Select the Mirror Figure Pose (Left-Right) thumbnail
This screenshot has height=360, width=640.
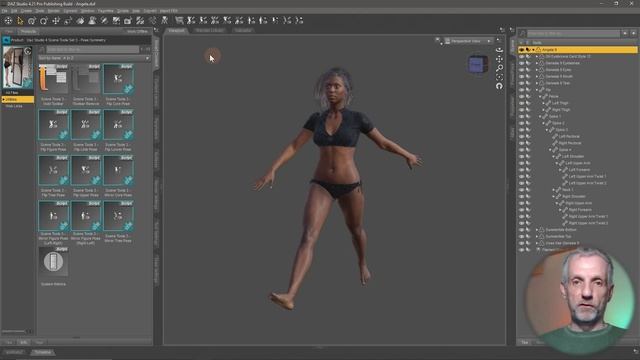53,216
